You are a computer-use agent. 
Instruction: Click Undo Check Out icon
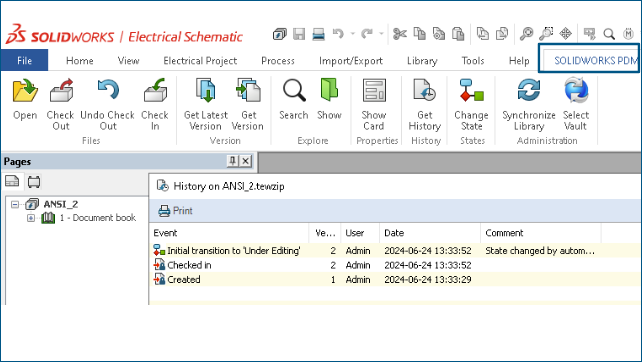[x=108, y=91]
